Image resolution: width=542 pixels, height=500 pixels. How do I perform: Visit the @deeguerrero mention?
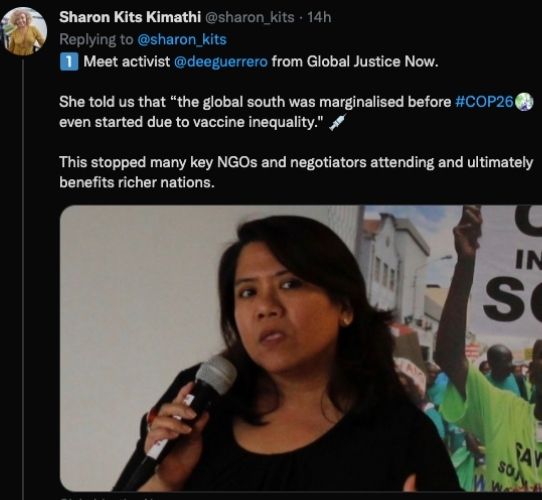click(x=221, y=62)
